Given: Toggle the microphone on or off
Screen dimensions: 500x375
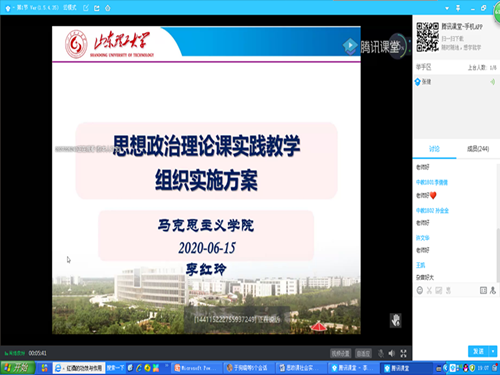Looking at the screenshot, I should point(381,353).
